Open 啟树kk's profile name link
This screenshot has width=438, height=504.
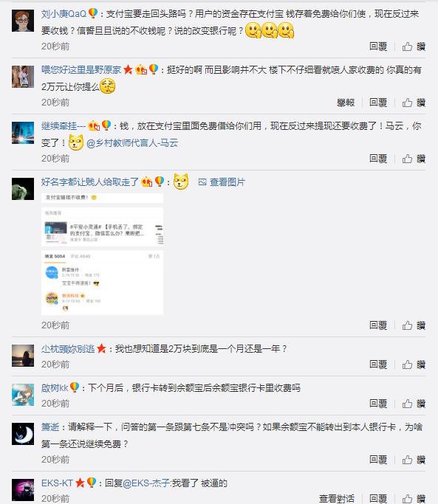click(55, 388)
